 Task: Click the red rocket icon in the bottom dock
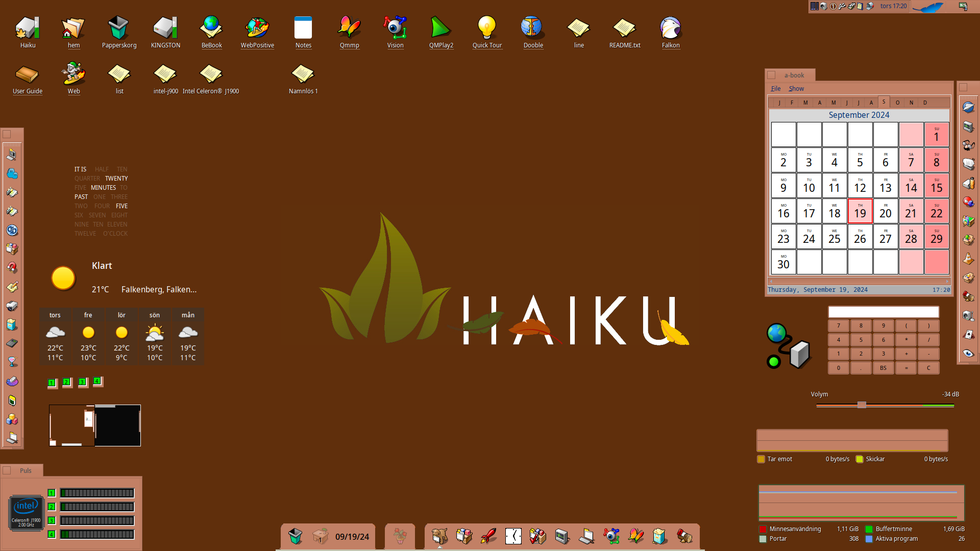488,536
